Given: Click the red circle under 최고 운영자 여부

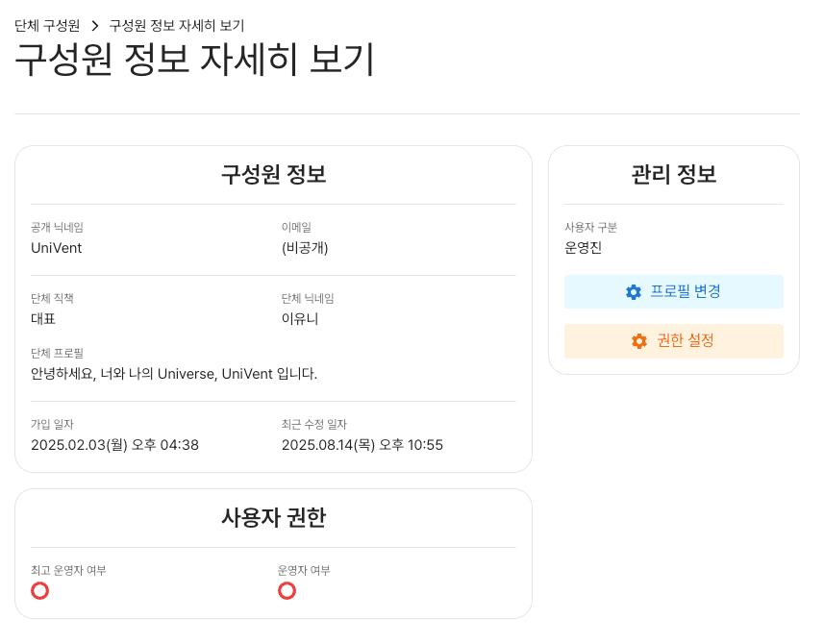Looking at the screenshot, I should click(x=39, y=590).
